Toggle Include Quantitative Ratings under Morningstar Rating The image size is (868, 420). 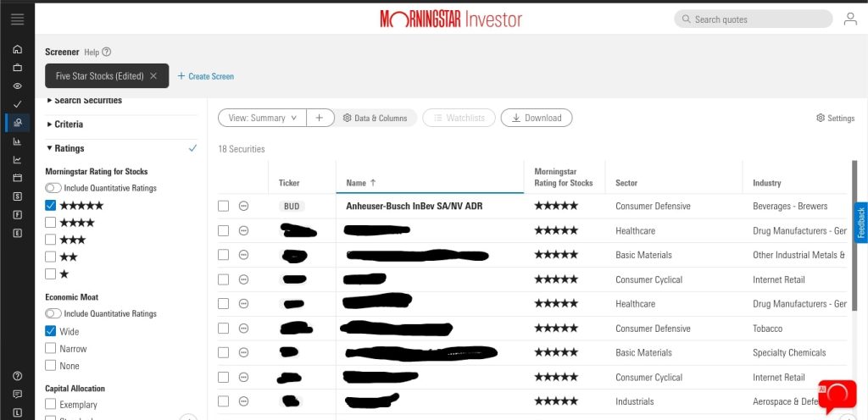tap(53, 188)
